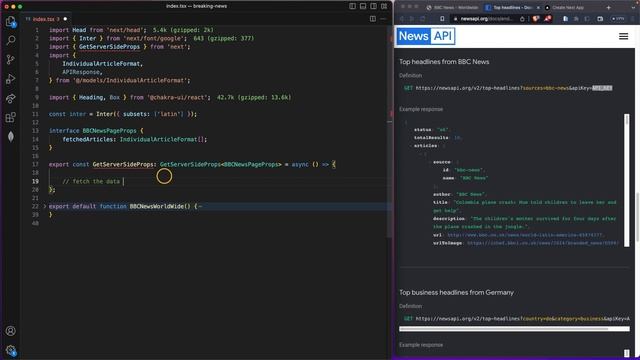The image size is (640, 360).
Task: Open a new browser tab
Action: (x=608, y=7)
